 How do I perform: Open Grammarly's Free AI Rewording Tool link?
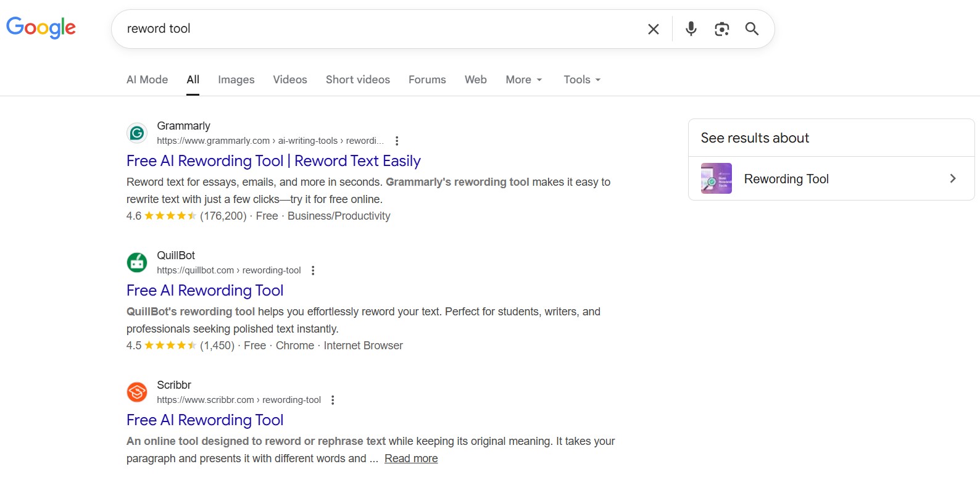[273, 161]
